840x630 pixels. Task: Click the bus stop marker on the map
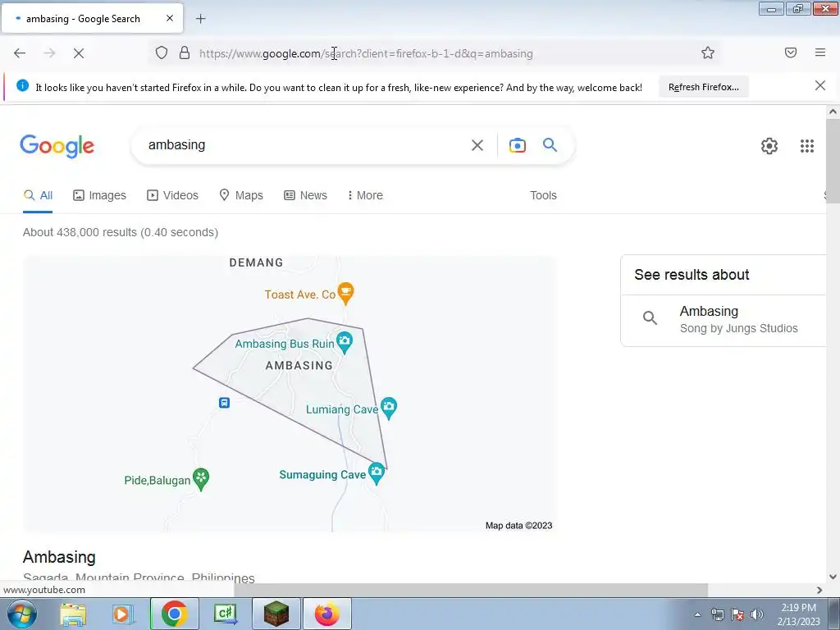coord(224,403)
